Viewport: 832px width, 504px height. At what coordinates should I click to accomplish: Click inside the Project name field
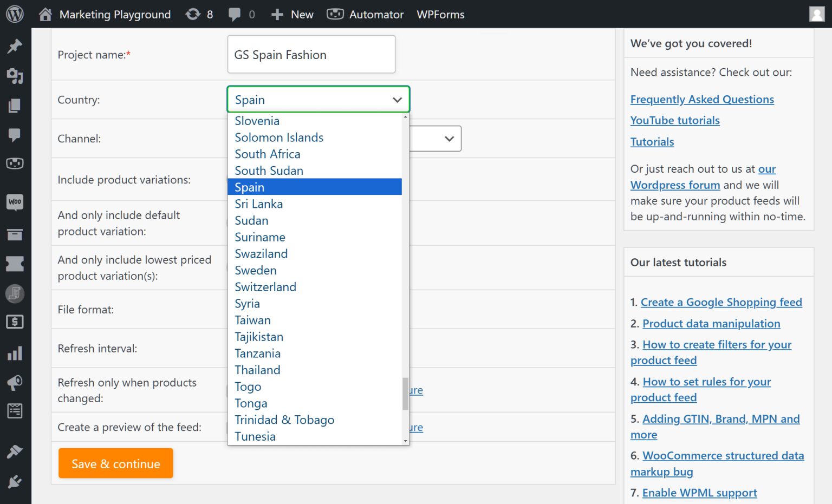[x=311, y=54]
